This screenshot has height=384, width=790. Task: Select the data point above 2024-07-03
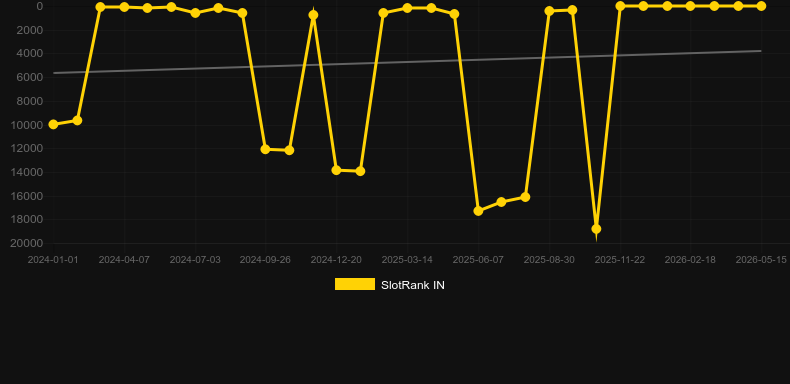[195, 13]
